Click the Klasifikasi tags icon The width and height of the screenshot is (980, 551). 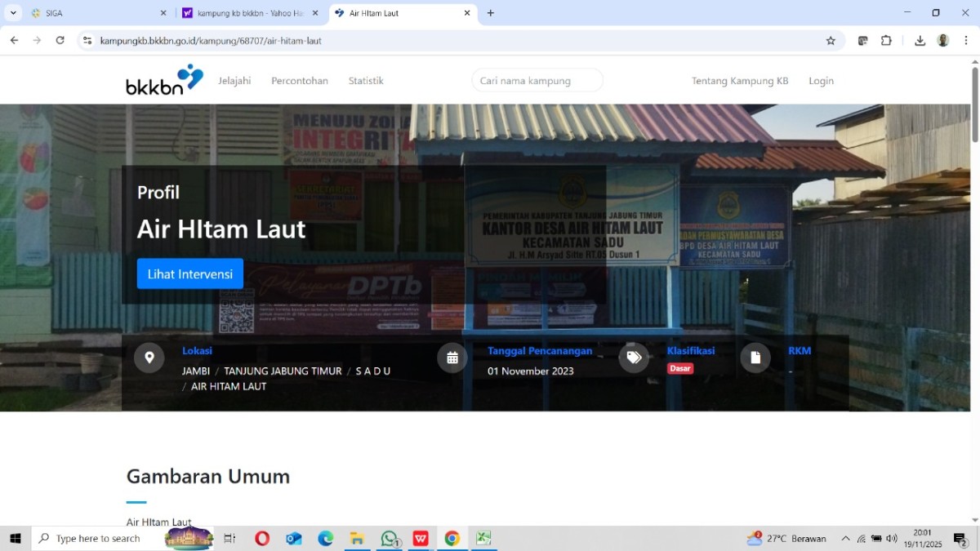(x=634, y=358)
